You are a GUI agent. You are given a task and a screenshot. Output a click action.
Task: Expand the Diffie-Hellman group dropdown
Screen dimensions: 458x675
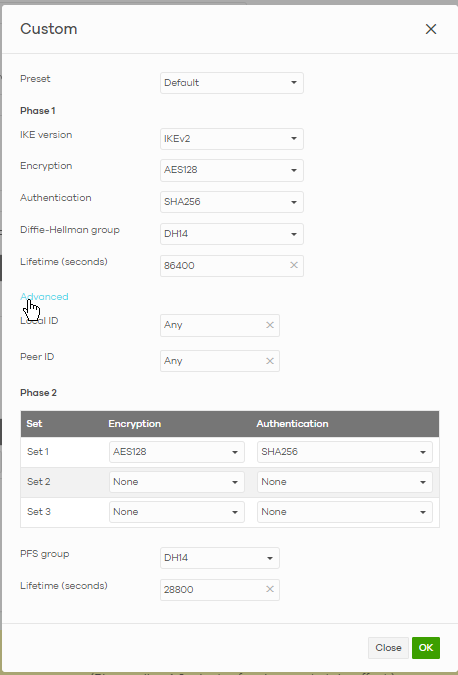pyautogui.click(x=232, y=234)
